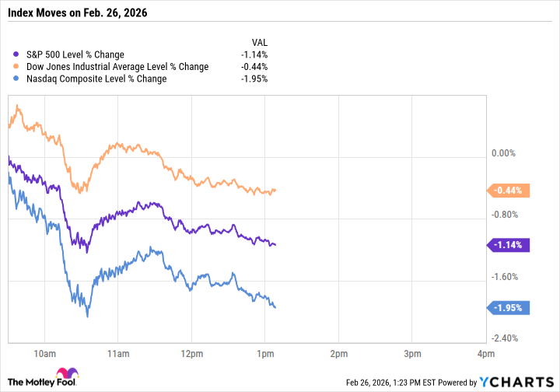
Task: Click the 2pm x-axis label
Action: [338, 354]
